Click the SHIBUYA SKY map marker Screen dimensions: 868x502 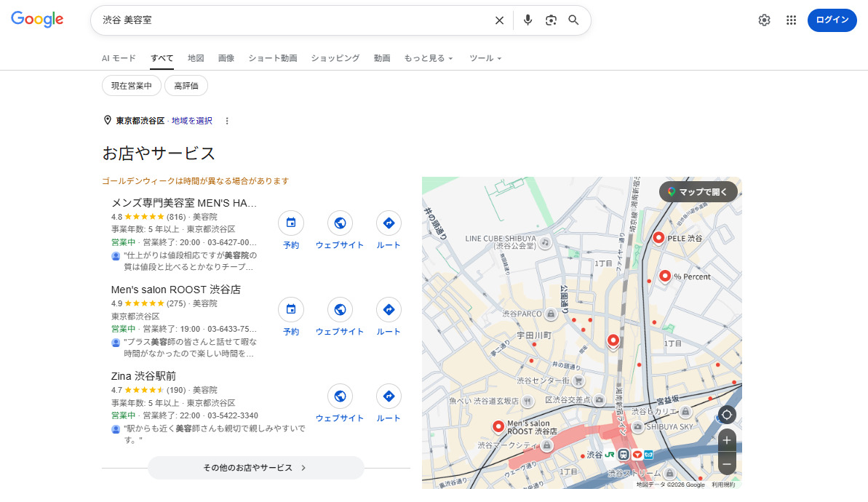tap(637, 427)
